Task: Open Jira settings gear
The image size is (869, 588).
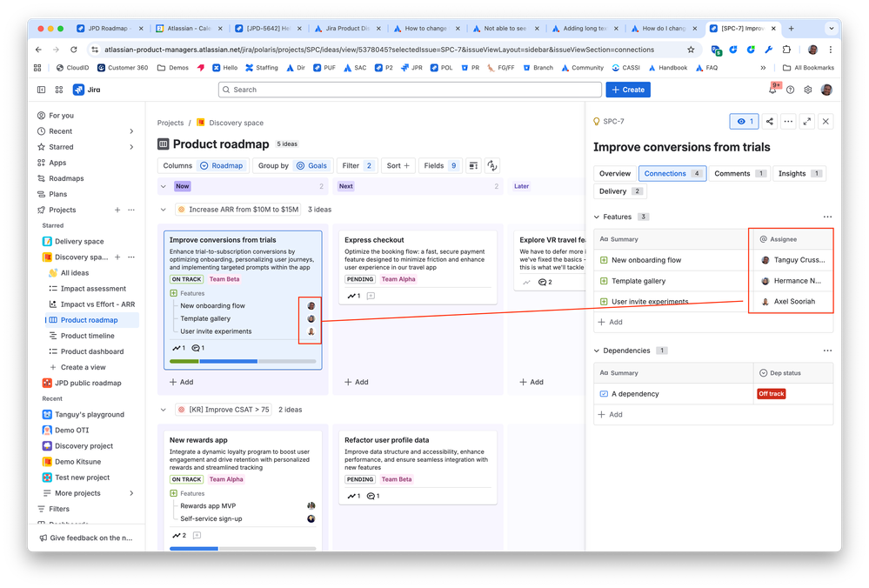Action: [808, 90]
